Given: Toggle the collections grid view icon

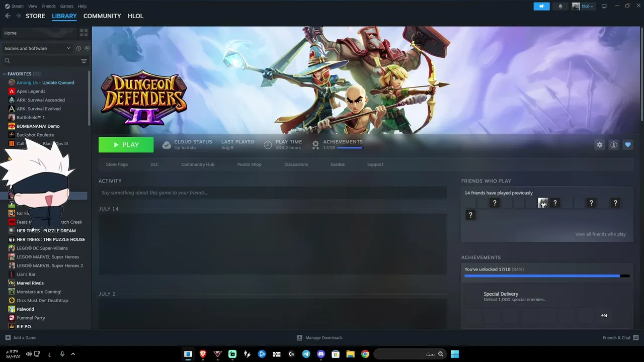Looking at the screenshot, I should coord(84,33).
